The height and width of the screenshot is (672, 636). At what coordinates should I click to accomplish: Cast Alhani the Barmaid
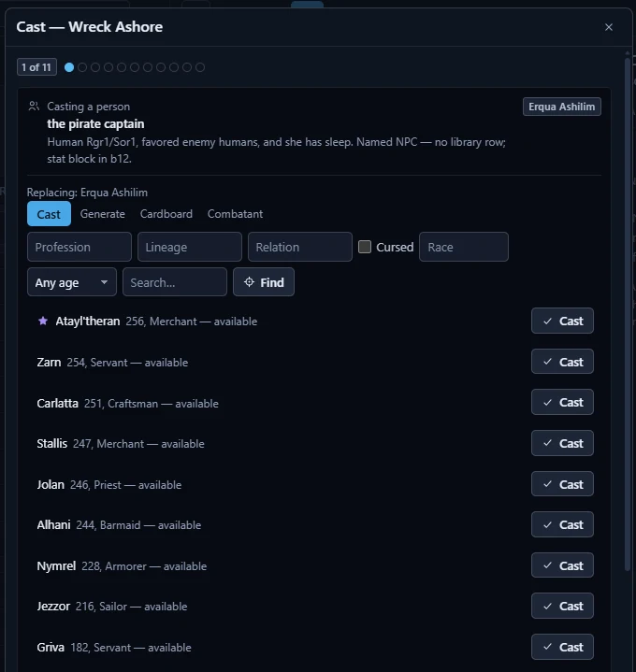[562, 524]
